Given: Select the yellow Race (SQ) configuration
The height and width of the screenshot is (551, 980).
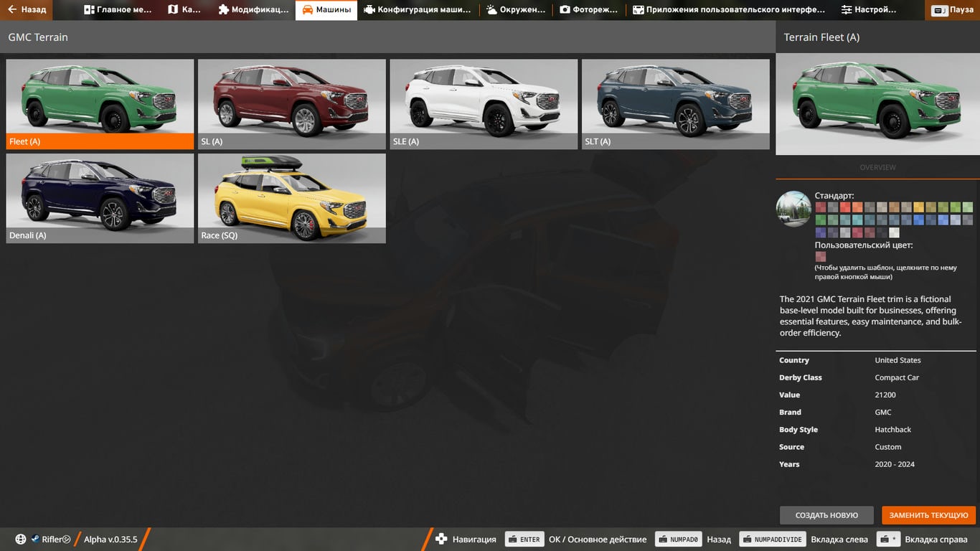Looking at the screenshot, I should coord(292,198).
